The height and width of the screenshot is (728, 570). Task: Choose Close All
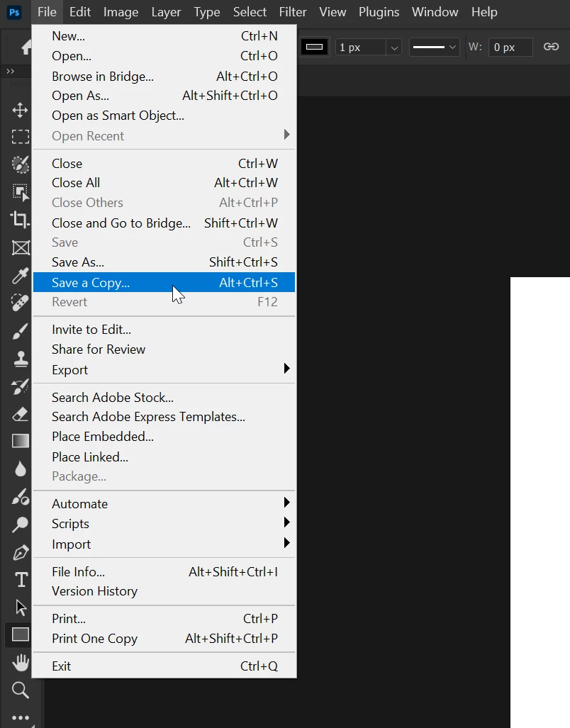click(164, 183)
